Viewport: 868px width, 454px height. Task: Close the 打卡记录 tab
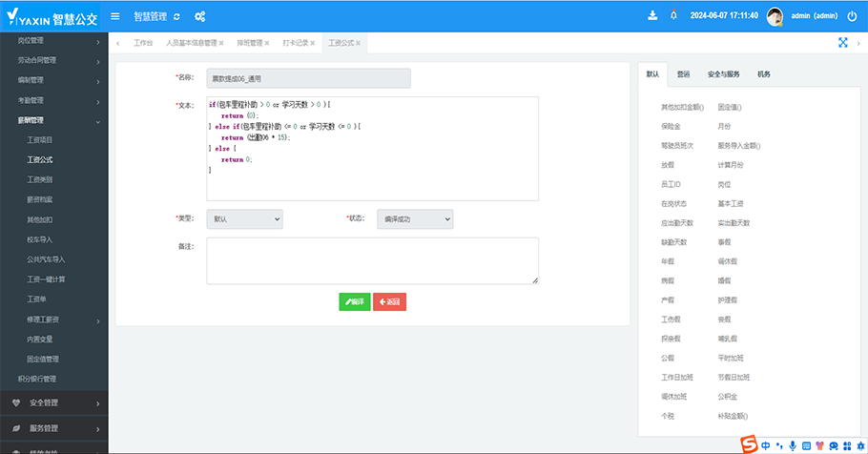click(317, 44)
